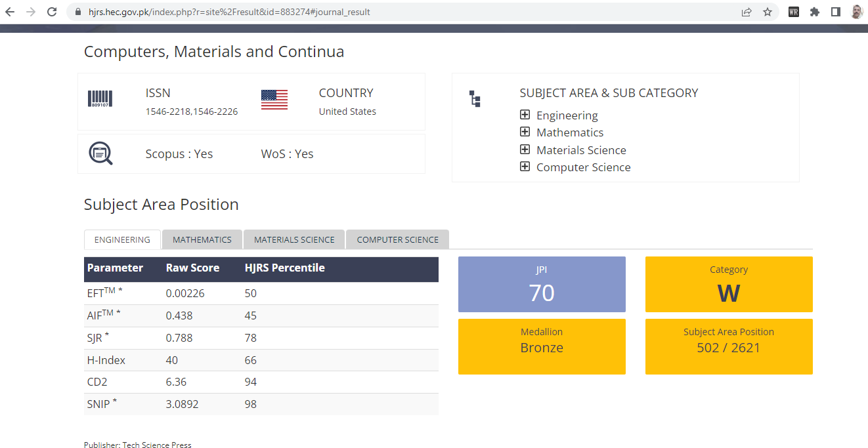Click the raw score 0.00226
Screen dimensions: 868x448
pyautogui.click(x=185, y=293)
